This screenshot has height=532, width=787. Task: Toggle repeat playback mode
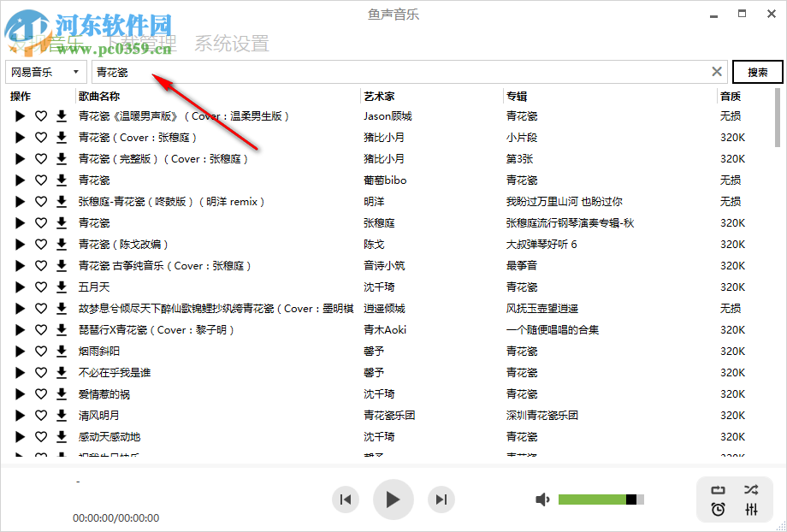[x=719, y=489]
